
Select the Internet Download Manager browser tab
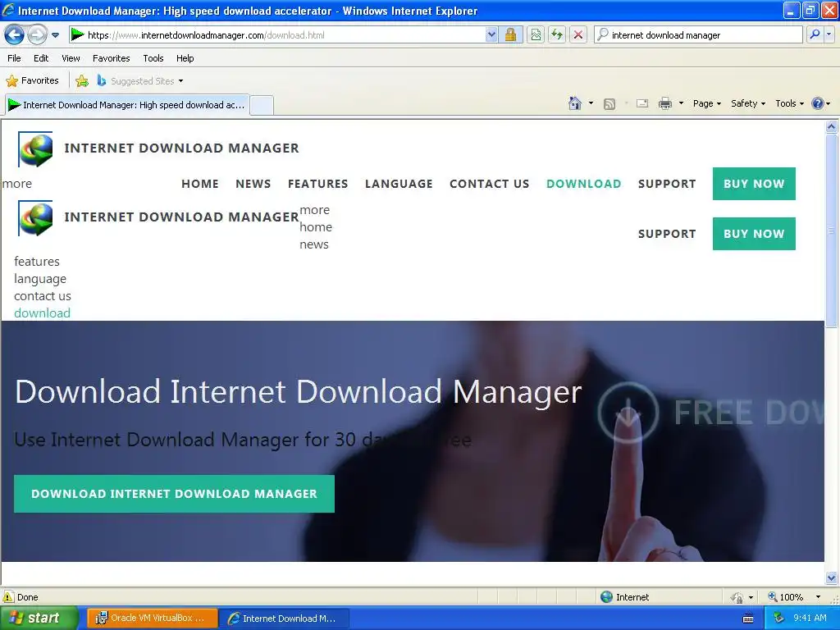tap(127, 105)
